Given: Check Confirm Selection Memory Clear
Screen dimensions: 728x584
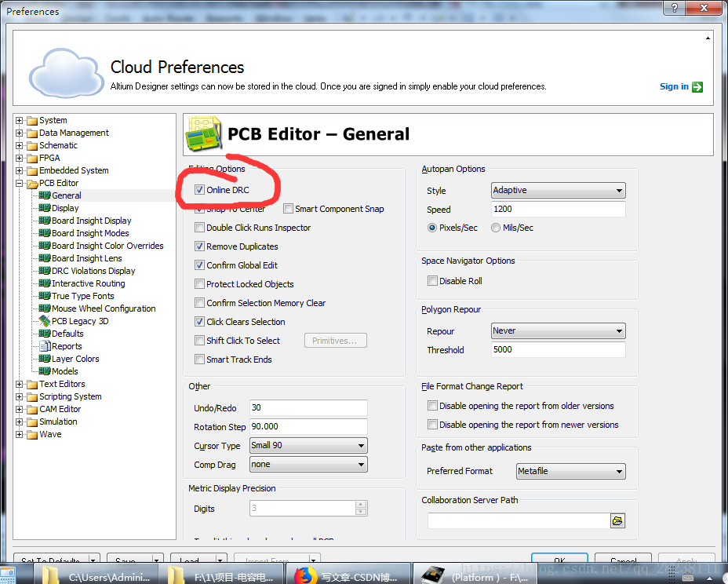Looking at the screenshot, I should 199,302.
